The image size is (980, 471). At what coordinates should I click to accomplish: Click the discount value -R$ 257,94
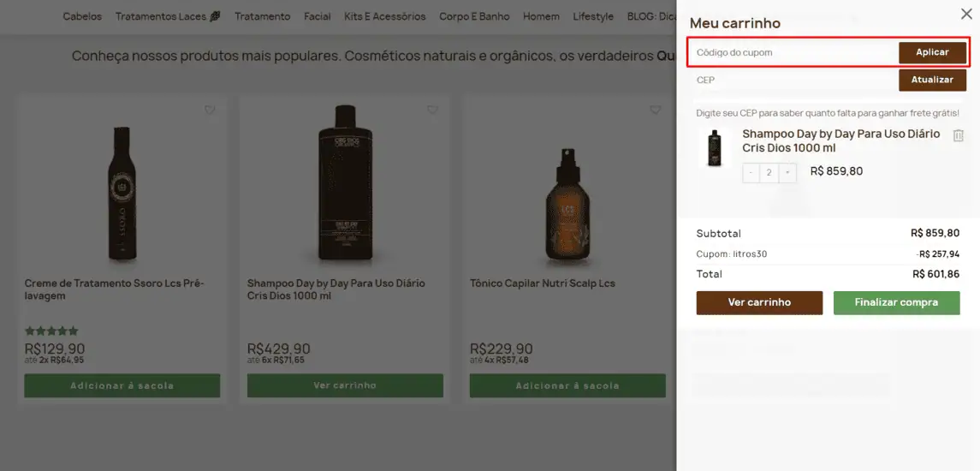tap(937, 254)
